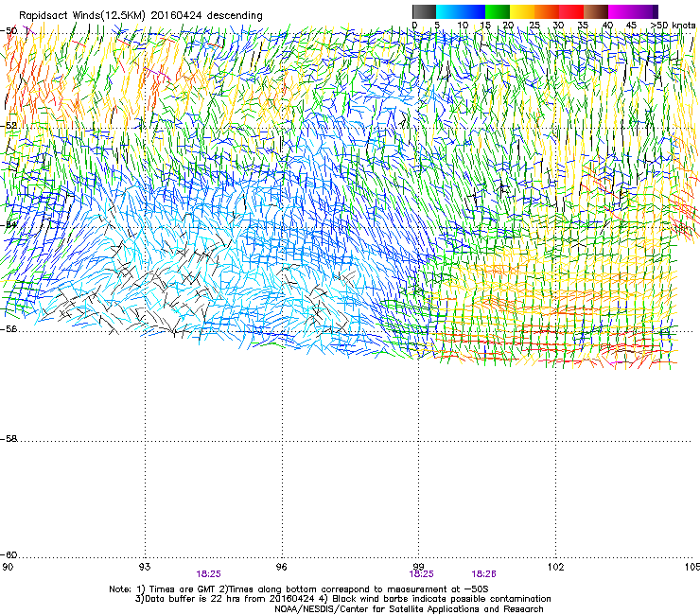Image resolution: width=700 pixels, height=615 pixels.
Task: Click the 18:25 time label under longitude 99
Action: (422, 574)
